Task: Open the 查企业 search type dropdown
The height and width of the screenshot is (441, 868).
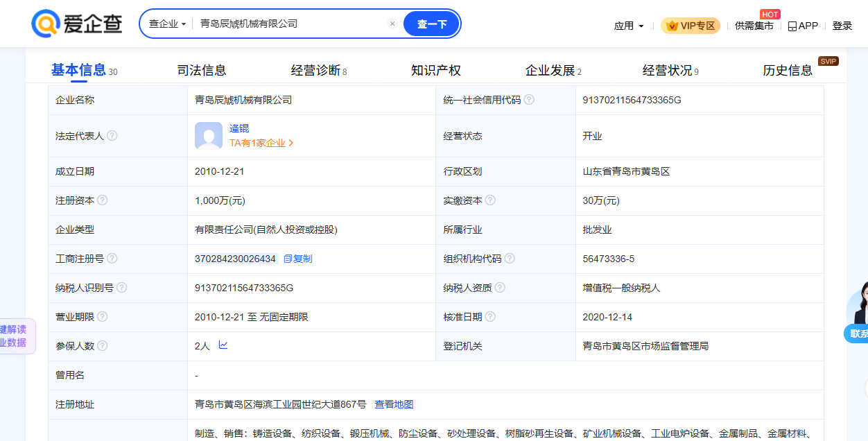Action: tap(167, 24)
